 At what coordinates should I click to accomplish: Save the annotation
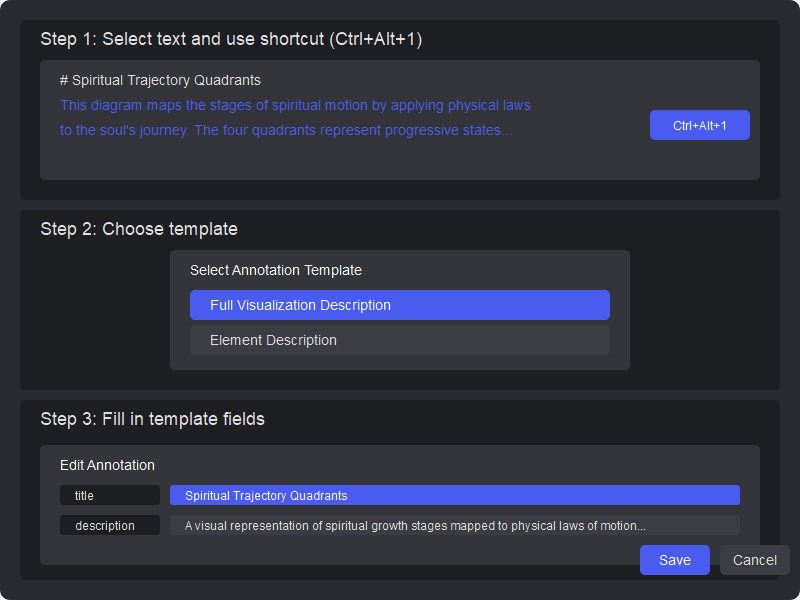[x=675, y=560]
